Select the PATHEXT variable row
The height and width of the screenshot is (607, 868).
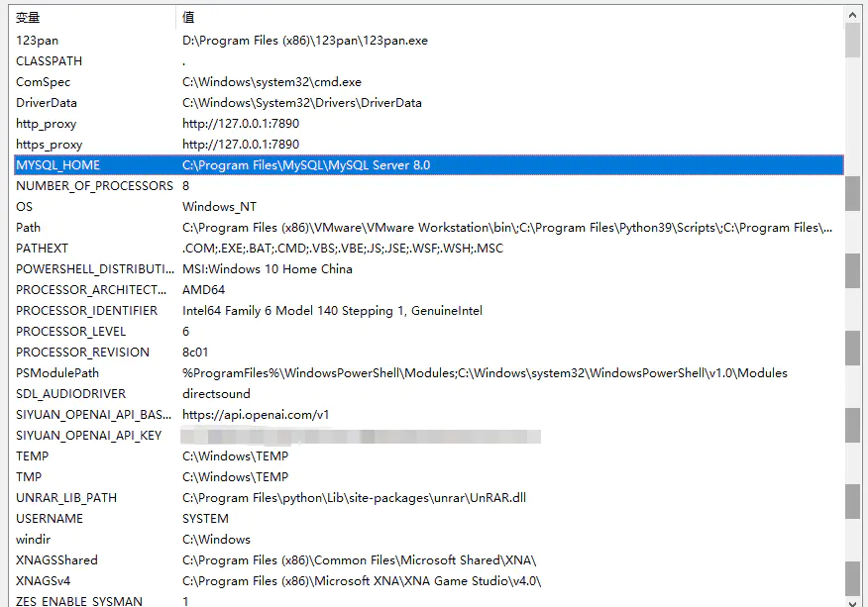[x=428, y=249]
